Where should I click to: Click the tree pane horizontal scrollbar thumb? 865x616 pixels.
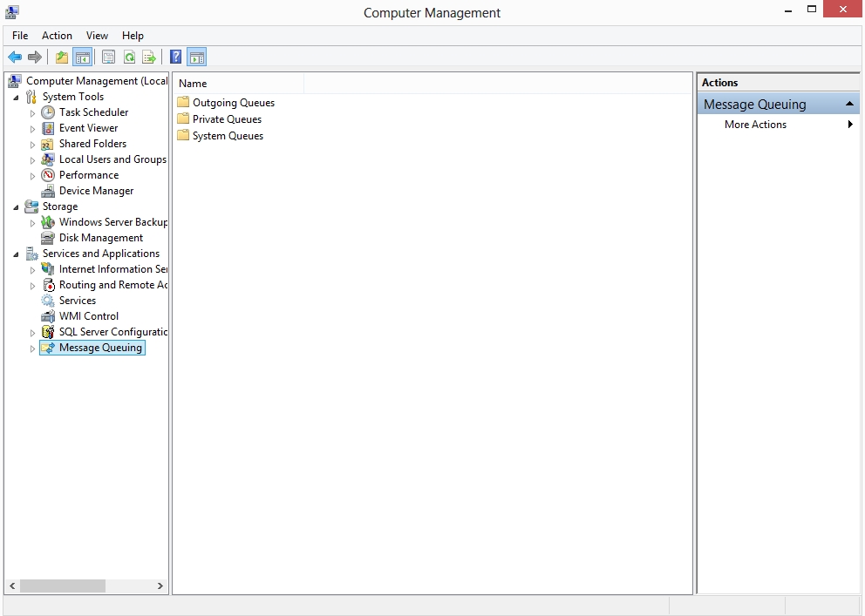(62, 586)
